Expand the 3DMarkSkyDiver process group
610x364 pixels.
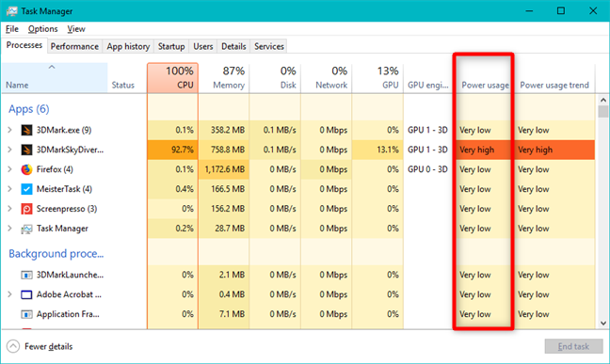9,150
